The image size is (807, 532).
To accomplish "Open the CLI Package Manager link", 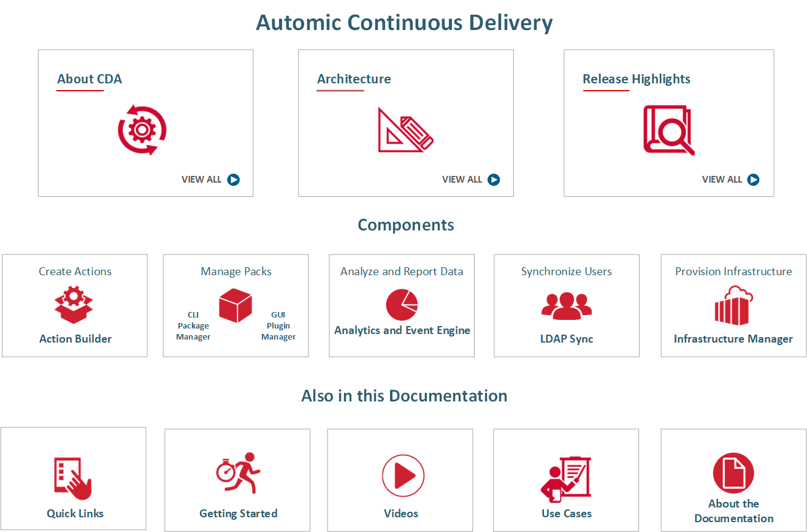I will tap(193, 326).
